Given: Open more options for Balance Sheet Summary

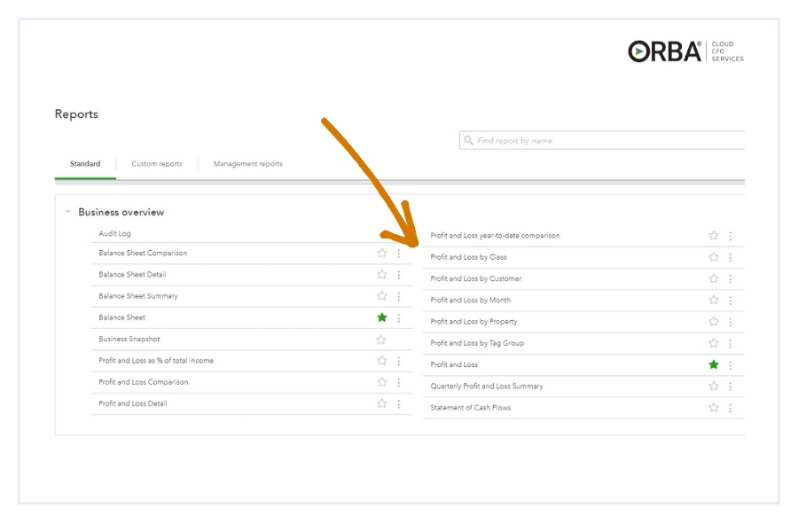Looking at the screenshot, I should coord(398,296).
